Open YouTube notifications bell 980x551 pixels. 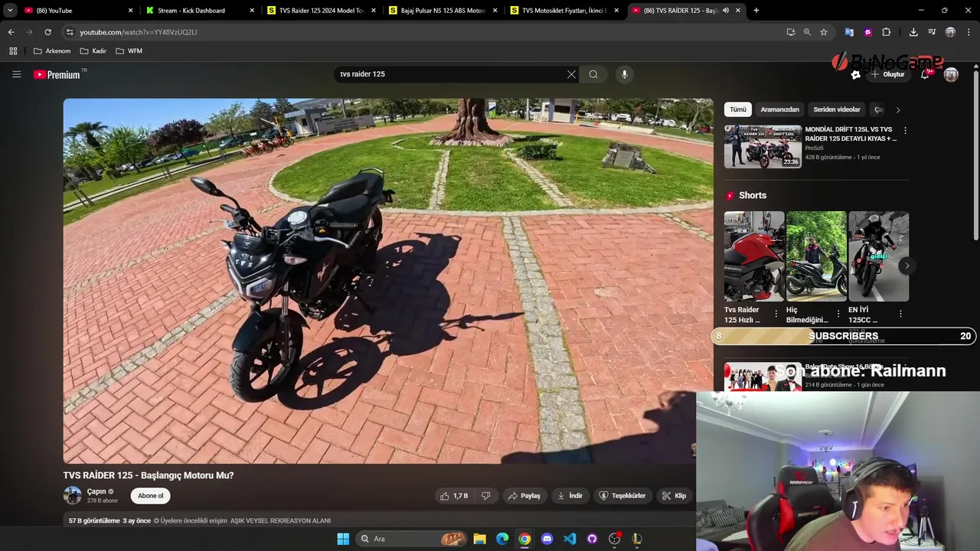[926, 74]
